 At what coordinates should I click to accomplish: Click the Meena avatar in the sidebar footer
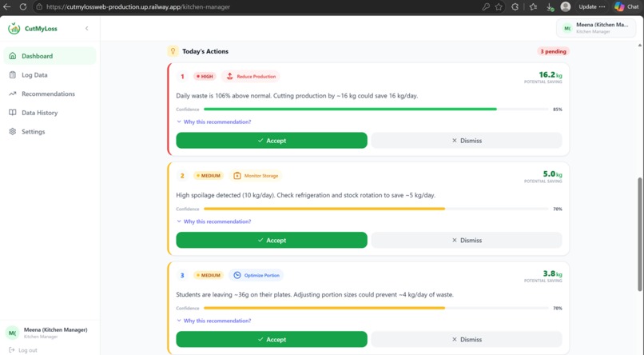coord(12,333)
